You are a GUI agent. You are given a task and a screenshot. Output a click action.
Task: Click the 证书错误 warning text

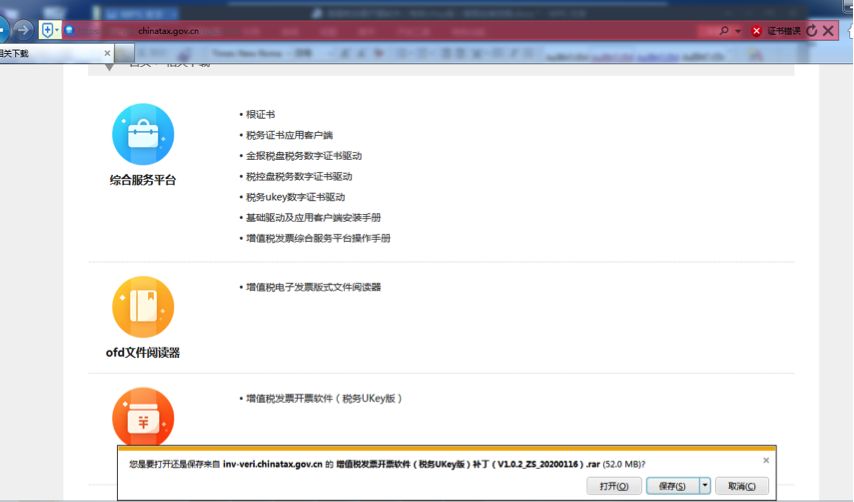coord(784,31)
